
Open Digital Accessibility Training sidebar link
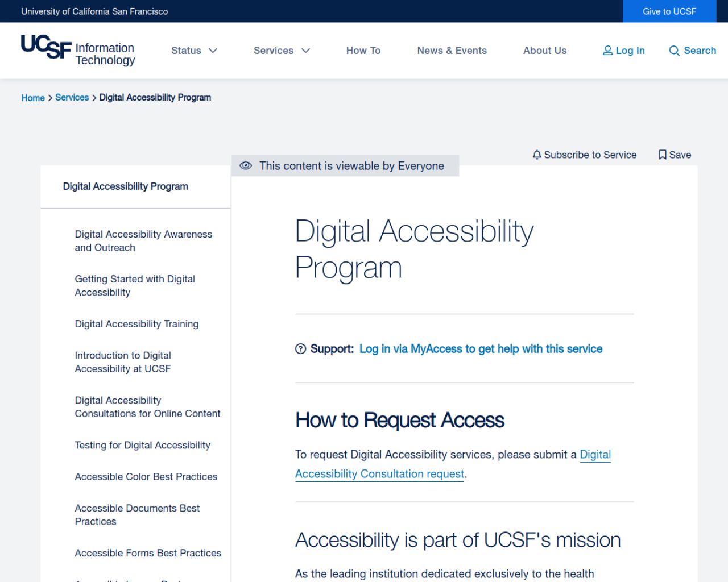click(x=136, y=324)
